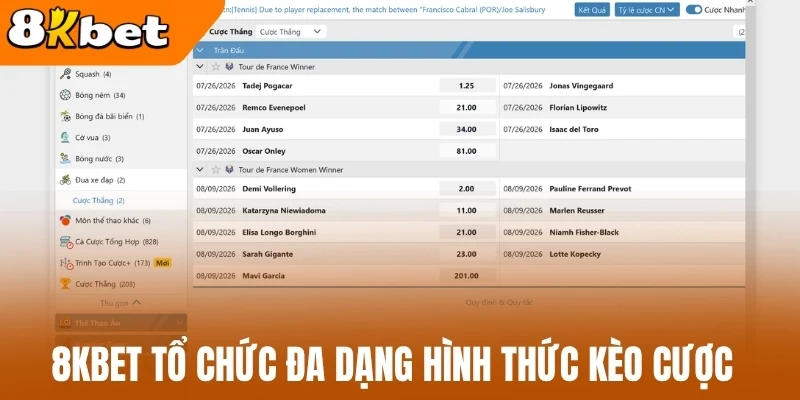Image resolution: width=800 pixels, height=400 pixels.
Task: Click league badge beside Tour de France Winner
Action: pos(229,67)
